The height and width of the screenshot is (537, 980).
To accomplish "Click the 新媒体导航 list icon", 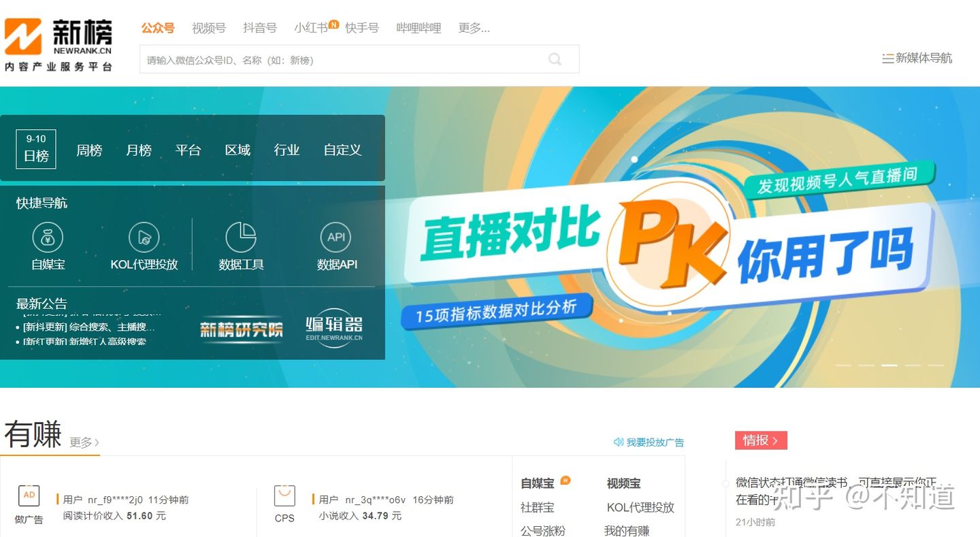I will [887, 59].
